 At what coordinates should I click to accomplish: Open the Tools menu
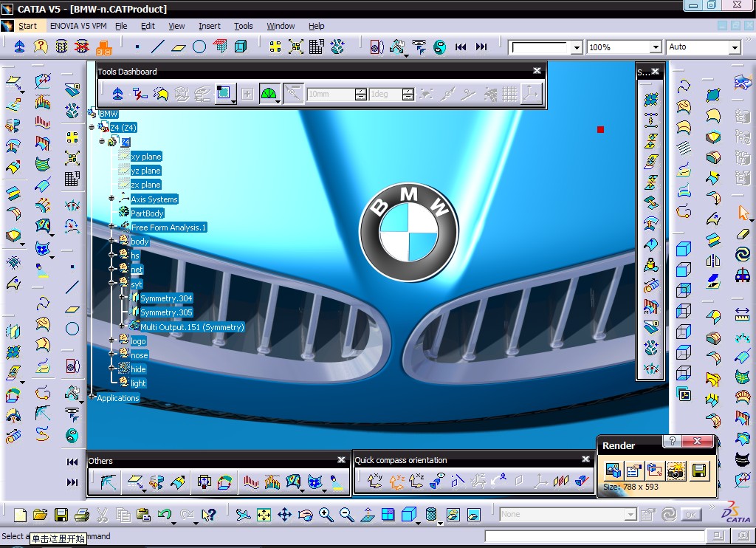click(x=244, y=26)
